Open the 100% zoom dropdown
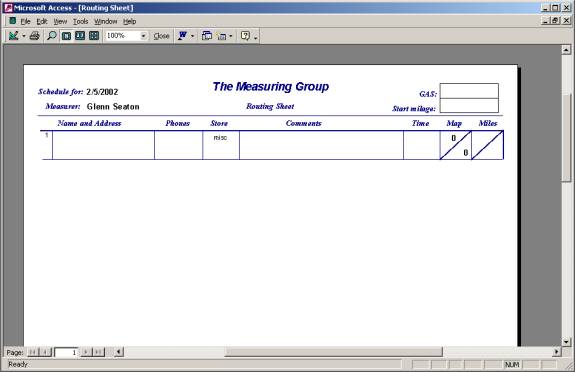The width and height of the screenshot is (575, 372). [x=143, y=36]
